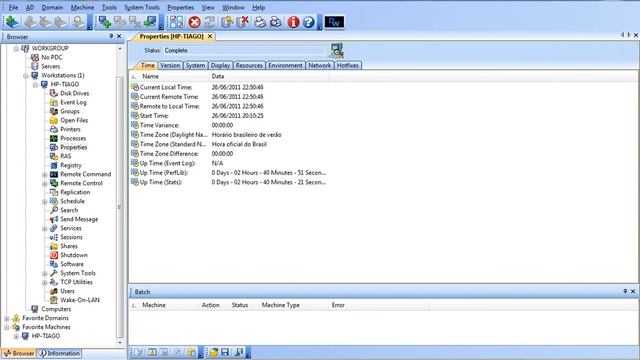
Task: Collapse the Workstations (1) node
Action: [26, 76]
